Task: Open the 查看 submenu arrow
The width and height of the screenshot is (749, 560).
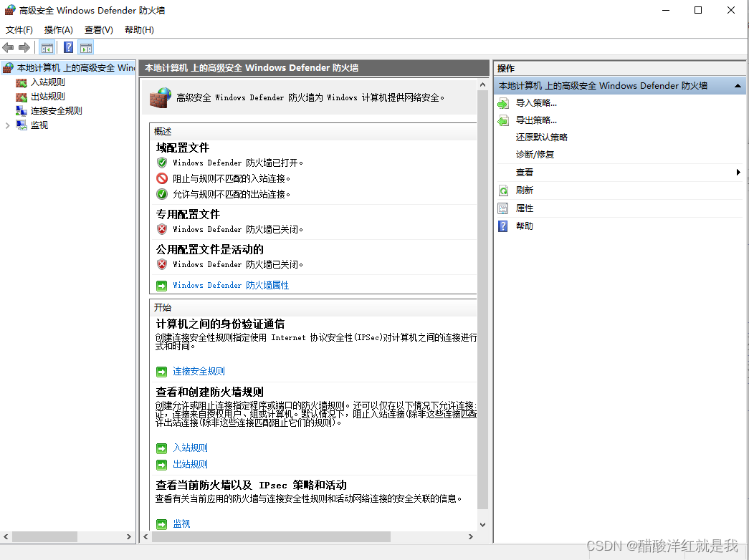Action: [x=738, y=173]
